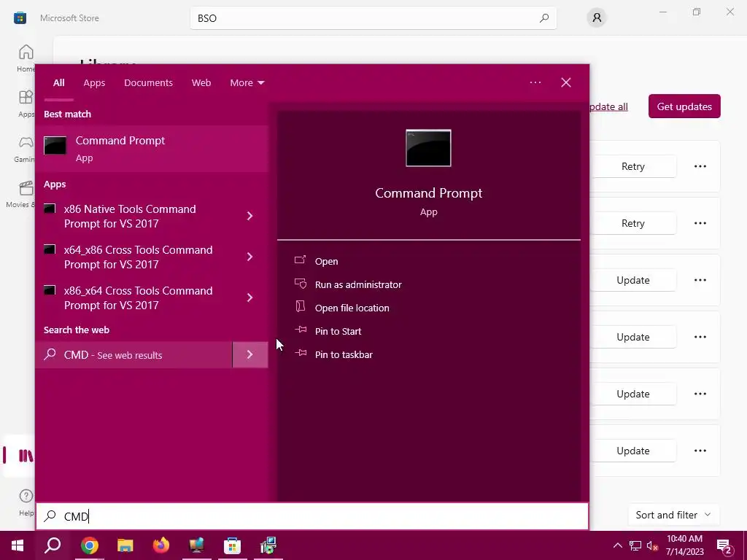Open file location of Command Prompt

pyautogui.click(x=352, y=308)
